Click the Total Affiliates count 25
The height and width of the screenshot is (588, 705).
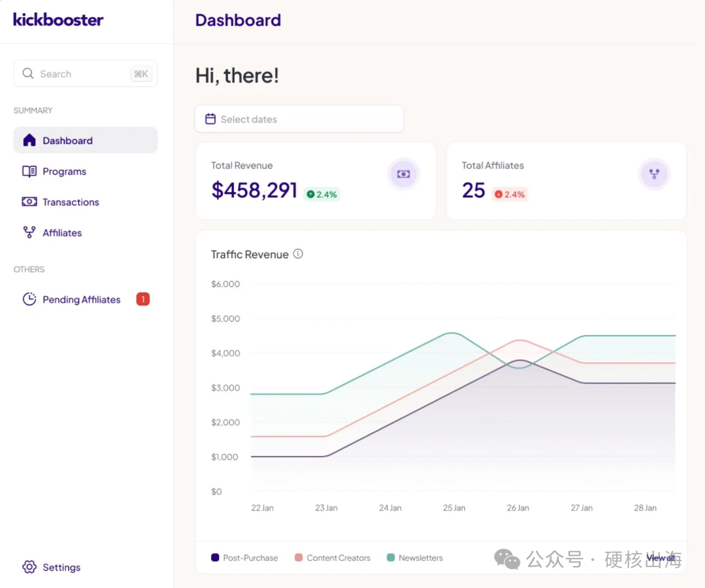click(x=474, y=190)
